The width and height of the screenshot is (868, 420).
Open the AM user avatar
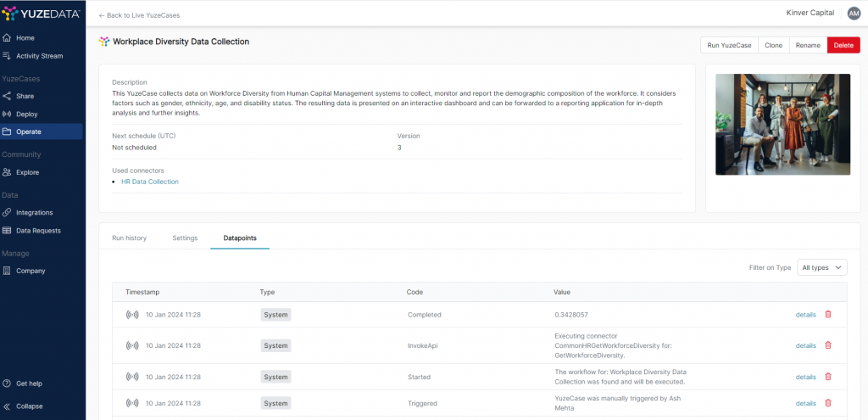pyautogui.click(x=854, y=14)
